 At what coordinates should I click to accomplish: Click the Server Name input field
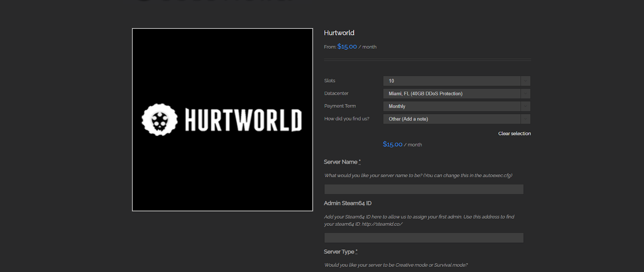pos(424,189)
